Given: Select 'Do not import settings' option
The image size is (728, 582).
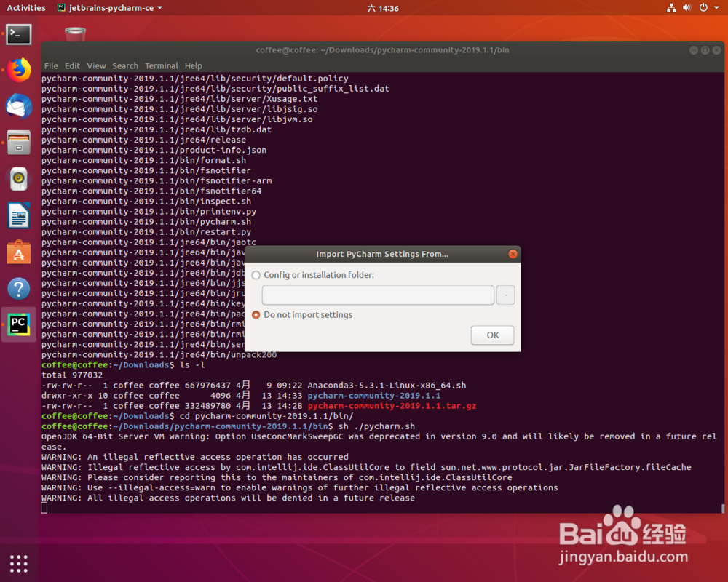Looking at the screenshot, I should 256,315.
